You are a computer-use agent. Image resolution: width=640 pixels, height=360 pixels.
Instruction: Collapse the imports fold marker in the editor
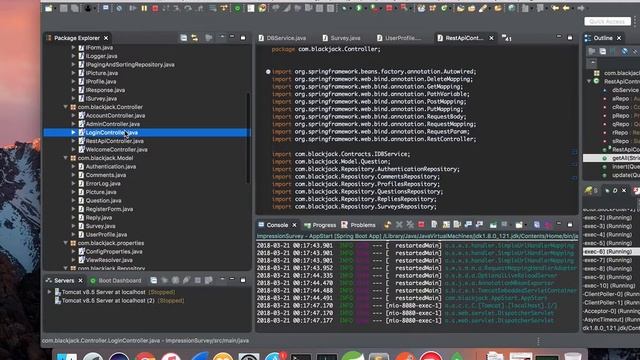268,71
